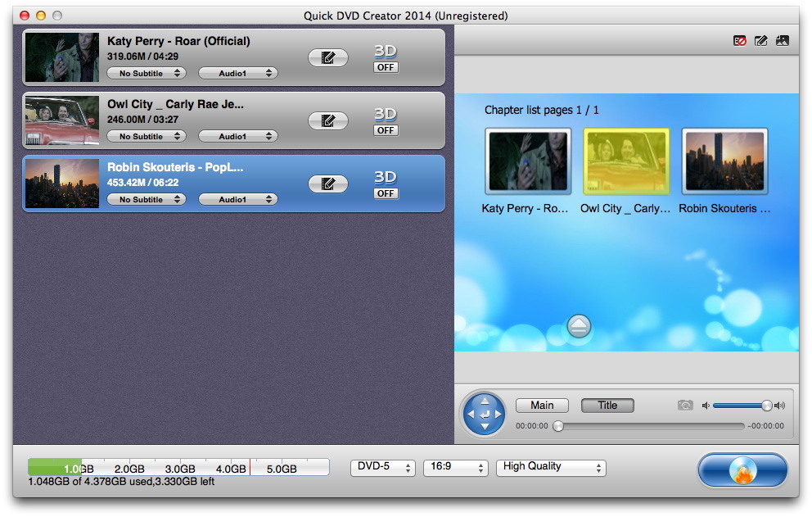Toggle 3D OFF for Robin Skouteris video

coord(386,193)
